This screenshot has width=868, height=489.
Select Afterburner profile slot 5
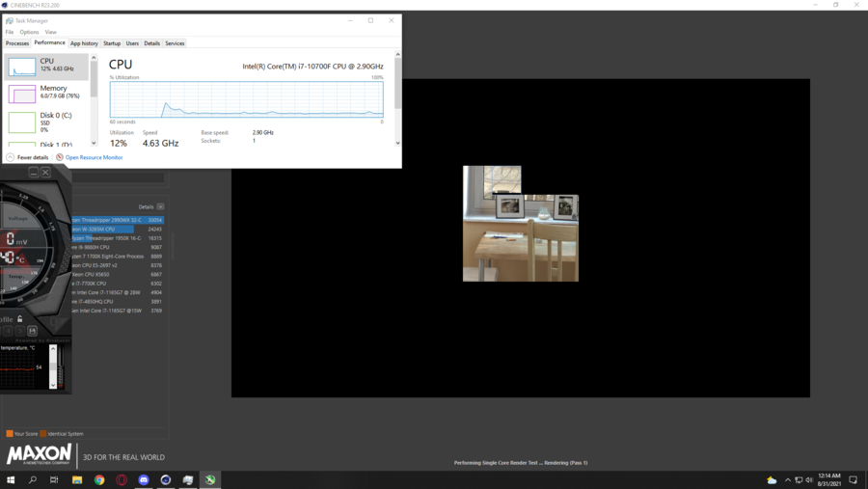point(20,331)
